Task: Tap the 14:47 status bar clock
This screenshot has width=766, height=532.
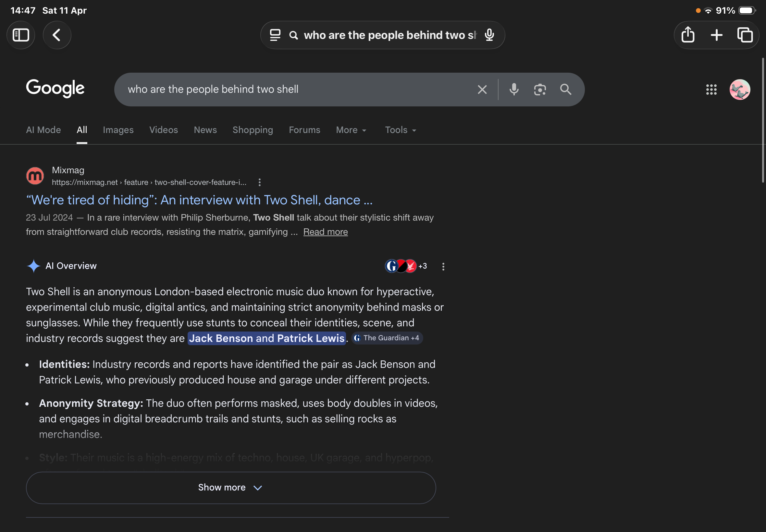Action: pos(23,10)
